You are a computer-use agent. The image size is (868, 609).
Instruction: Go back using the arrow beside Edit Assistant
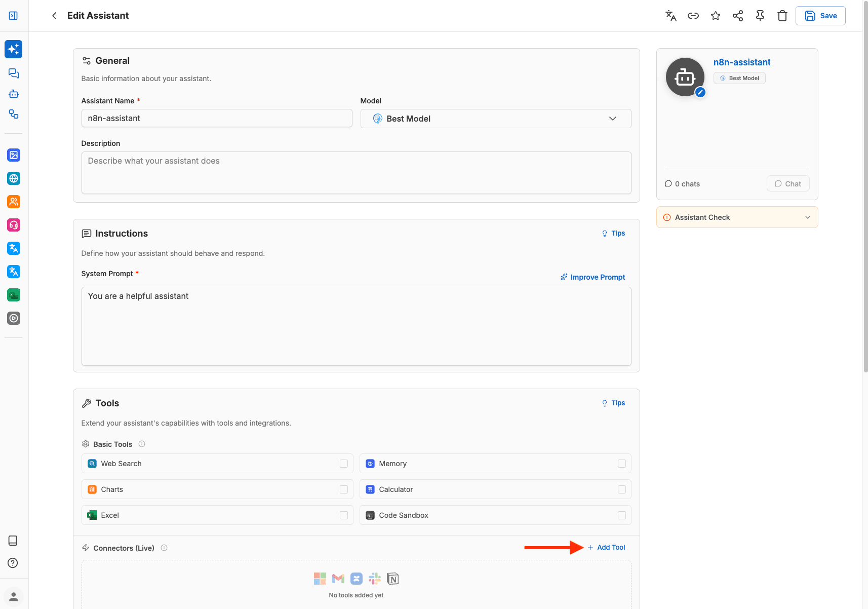[54, 16]
